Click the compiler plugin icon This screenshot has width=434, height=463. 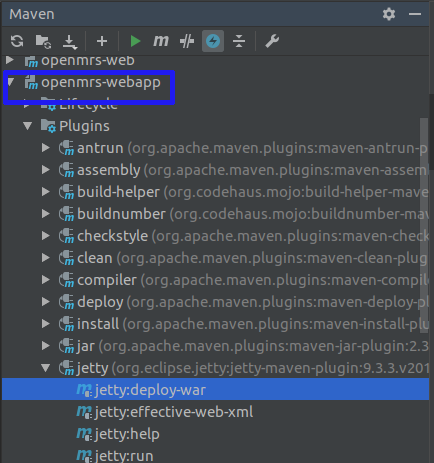66,280
